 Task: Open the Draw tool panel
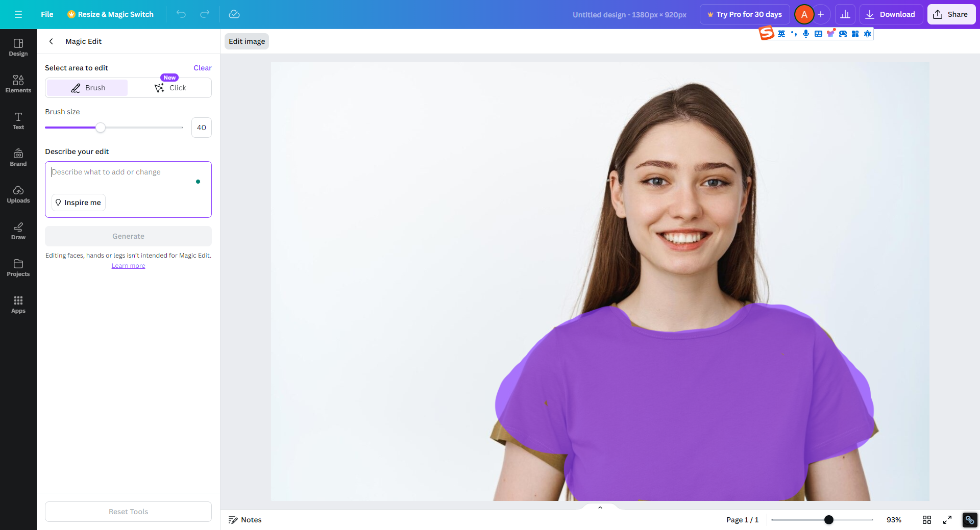pyautogui.click(x=18, y=231)
